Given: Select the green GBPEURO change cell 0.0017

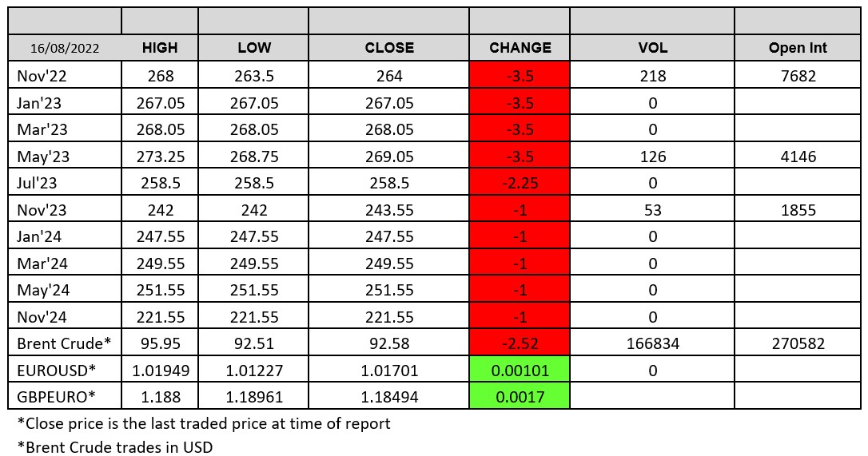Looking at the screenshot, I should click(520, 398).
